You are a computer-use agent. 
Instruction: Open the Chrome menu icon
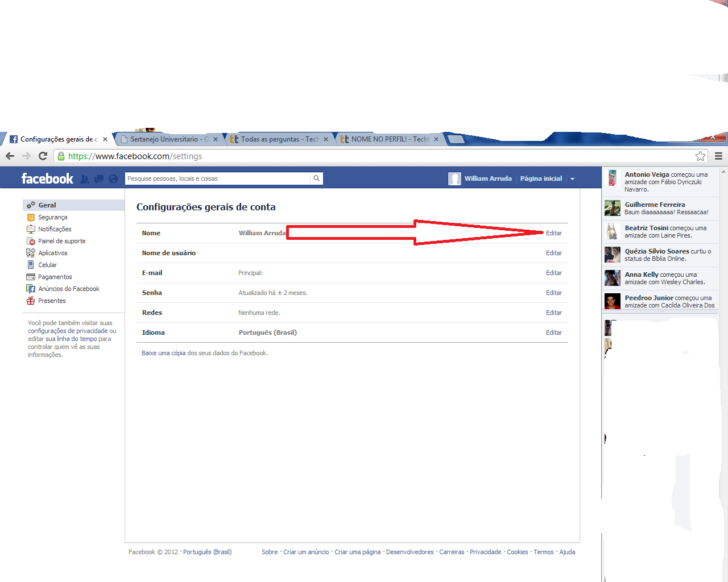click(718, 156)
